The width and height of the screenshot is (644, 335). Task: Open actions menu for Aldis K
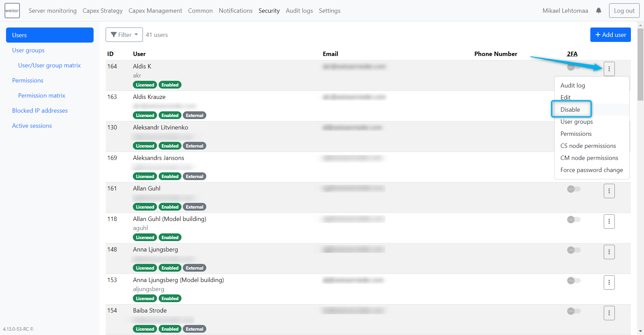[609, 69]
